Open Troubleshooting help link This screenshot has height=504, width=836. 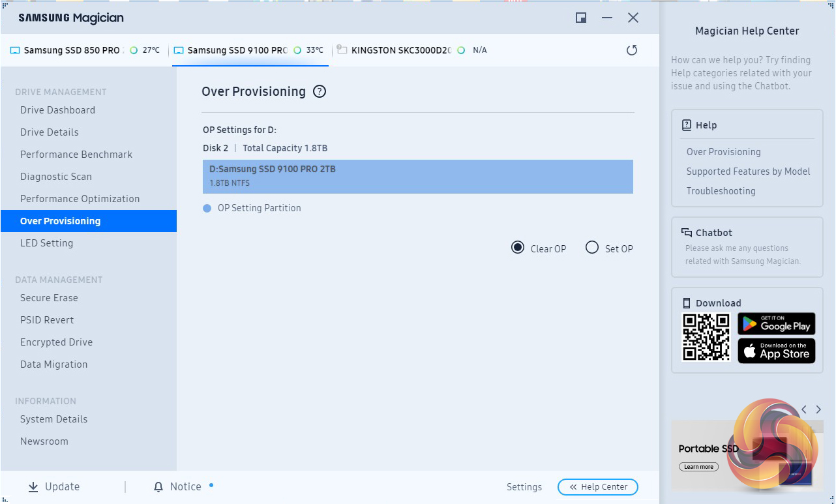(721, 191)
